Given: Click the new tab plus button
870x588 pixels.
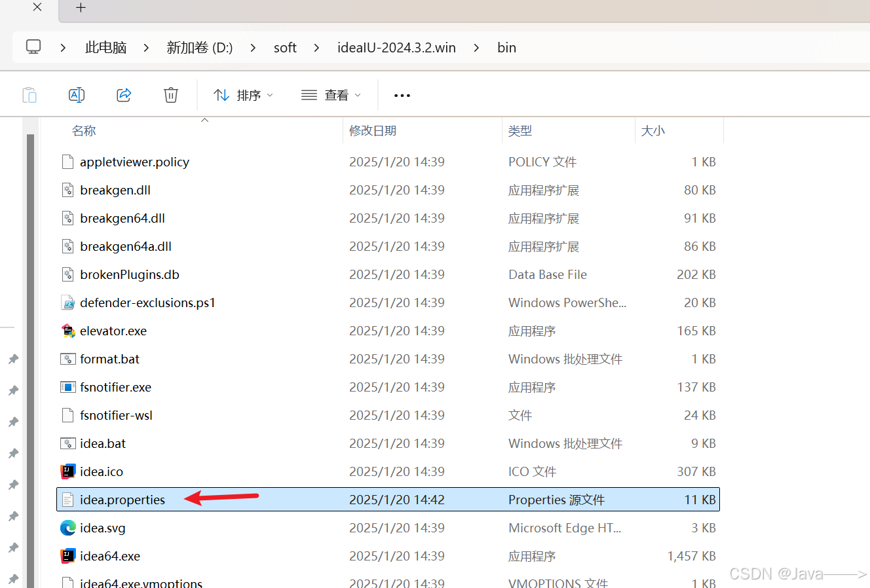Looking at the screenshot, I should click(x=81, y=8).
